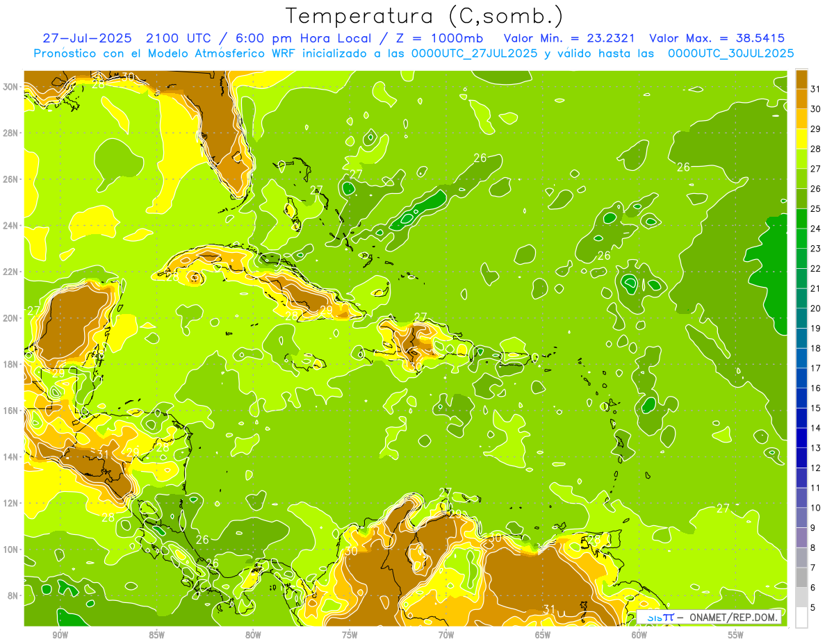Click the "55W" longitude axis label
Screen dimensions: 834x644
[735, 634]
